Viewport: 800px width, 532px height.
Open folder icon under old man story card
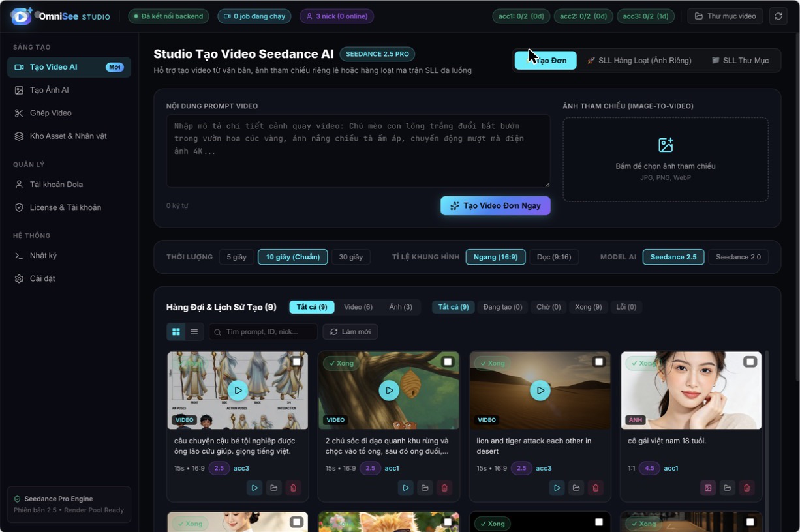[x=274, y=488]
